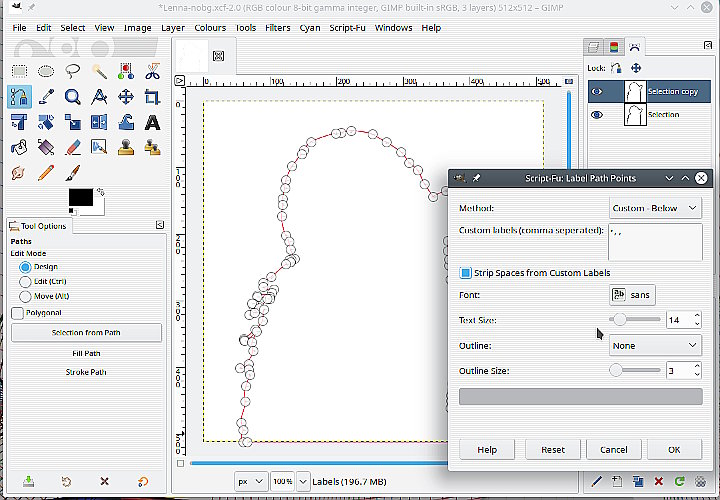
Task: Click the Selection from Path button
Action: pos(86,333)
